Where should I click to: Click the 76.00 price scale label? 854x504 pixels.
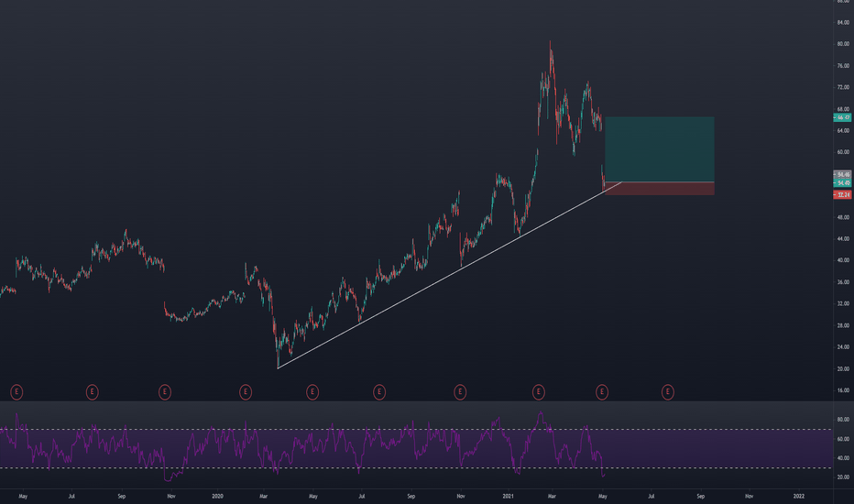click(843, 66)
